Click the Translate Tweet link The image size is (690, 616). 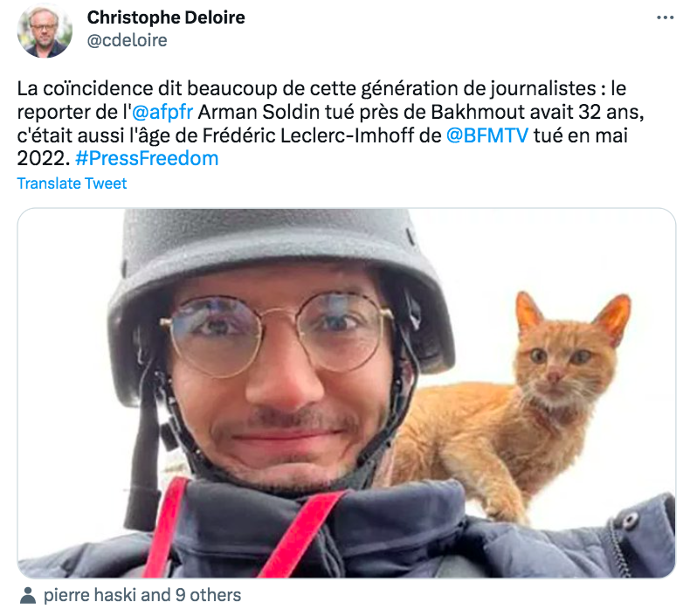coord(72,183)
